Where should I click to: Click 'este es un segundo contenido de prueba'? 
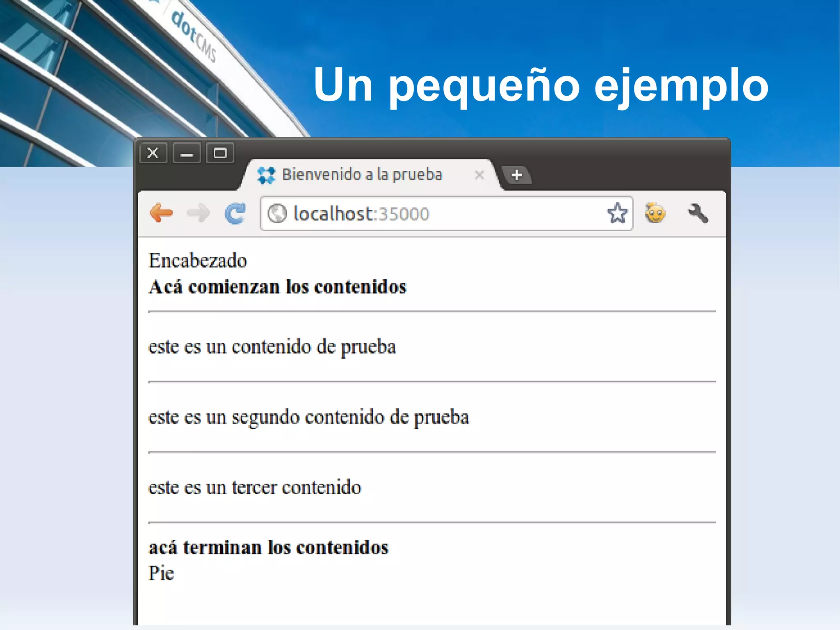click(308, 417)
